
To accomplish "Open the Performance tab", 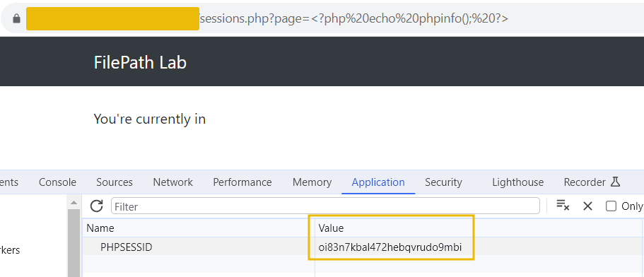I will [242, 182].
